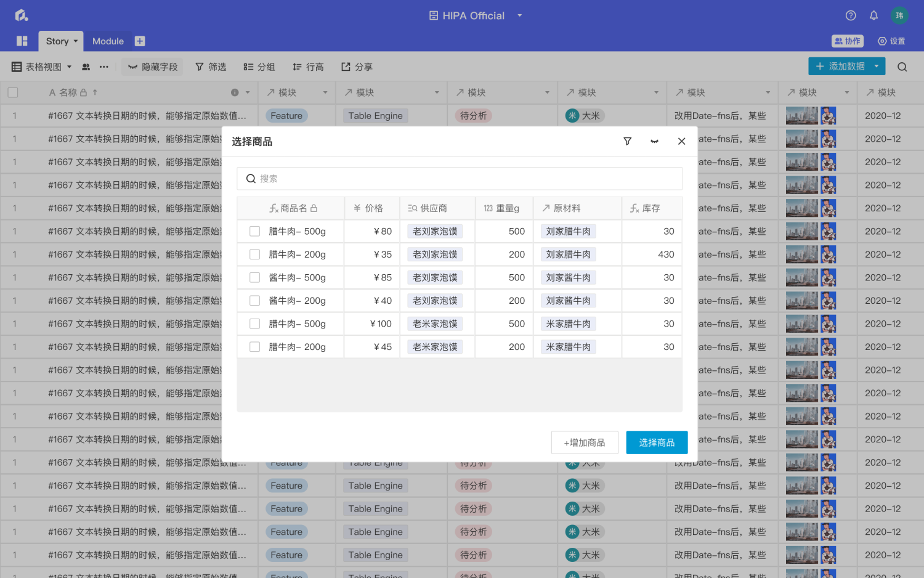Click the Feature tag in first table row
Viewport: 924px width, 578px height.
pos(286,116)
